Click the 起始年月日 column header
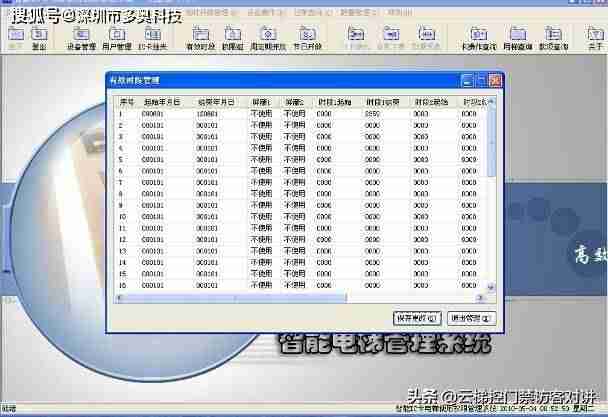 [x=162, y=102]
